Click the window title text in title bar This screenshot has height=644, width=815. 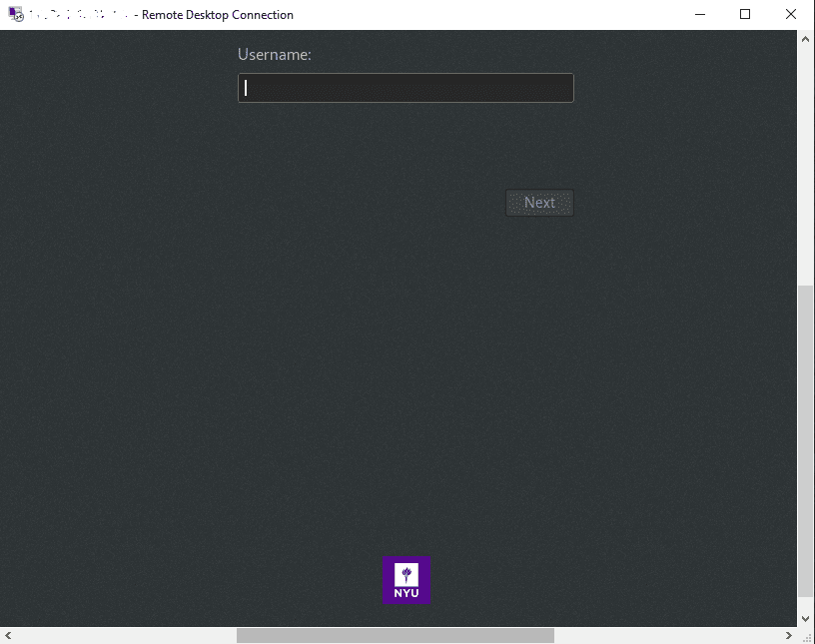[x=218, y=15]
